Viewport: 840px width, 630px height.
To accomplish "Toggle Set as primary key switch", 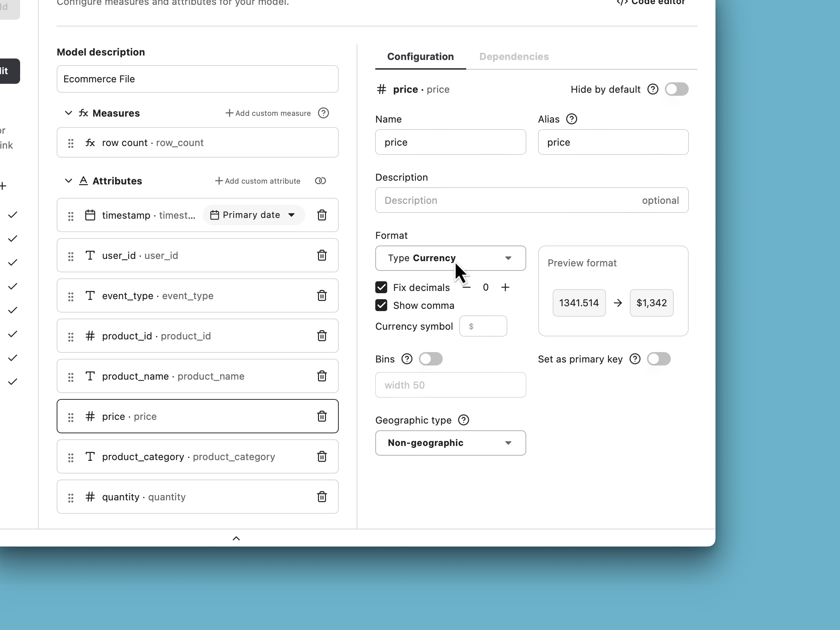I will click(659, 359).
